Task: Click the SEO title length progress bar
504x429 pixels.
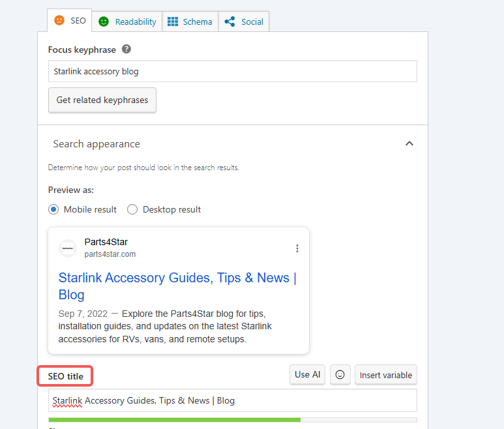Action: (233, 420)
